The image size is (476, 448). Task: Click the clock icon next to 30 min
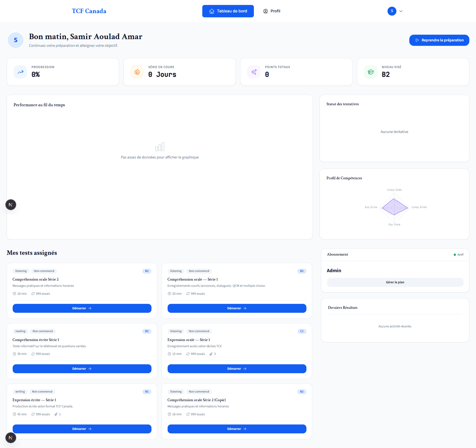(x=14, y=354)
